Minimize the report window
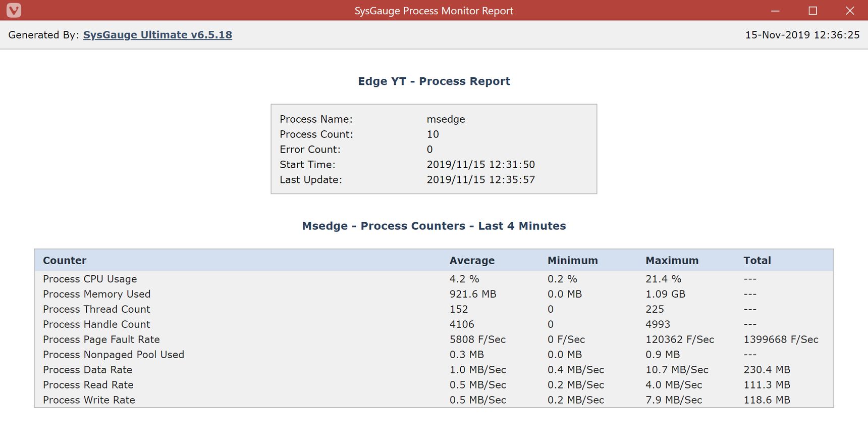Image resolution: width=868 pixels, height=439 pixels. (x=775, y=11)
